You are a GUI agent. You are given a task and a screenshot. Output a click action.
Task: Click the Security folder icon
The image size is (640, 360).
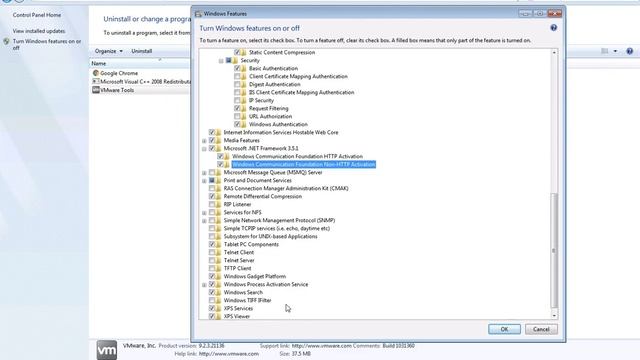[x=235, y=60]
